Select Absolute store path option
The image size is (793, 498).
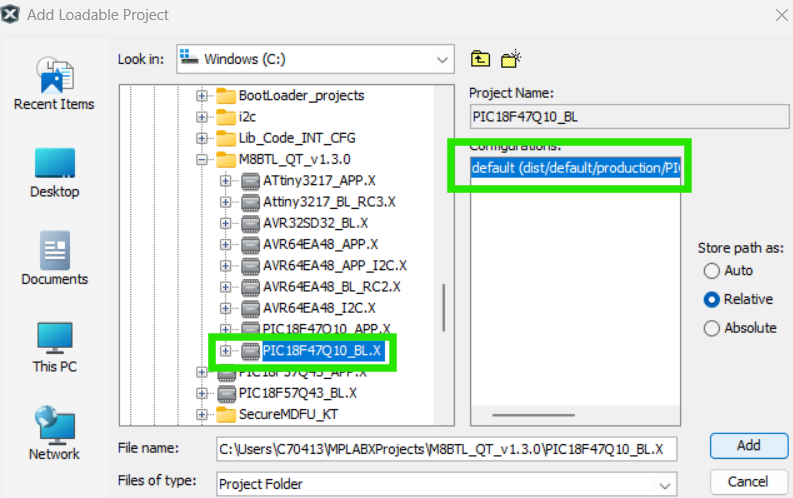[x=712, y=328]
